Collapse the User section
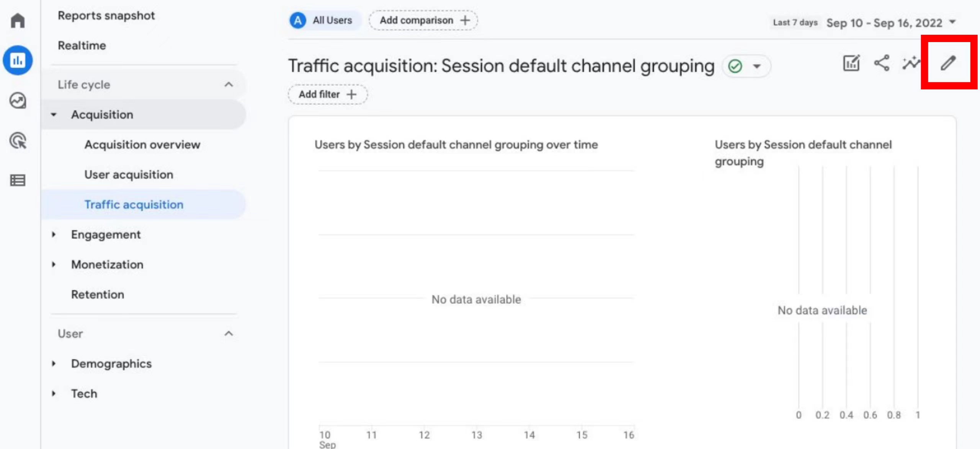This screenshot has width=980, height=449. point(229,333)
